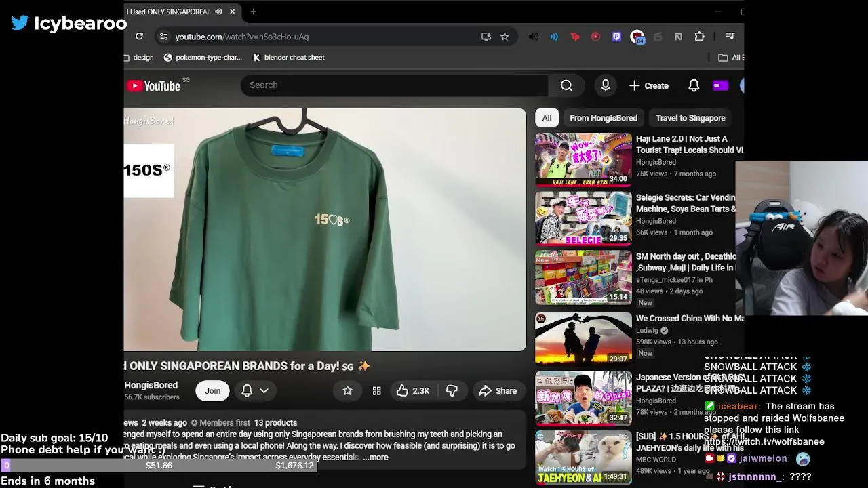Open SM North day out thumbnail
Viewport: 868px width, 488px height.
click(x=583, y=277)
